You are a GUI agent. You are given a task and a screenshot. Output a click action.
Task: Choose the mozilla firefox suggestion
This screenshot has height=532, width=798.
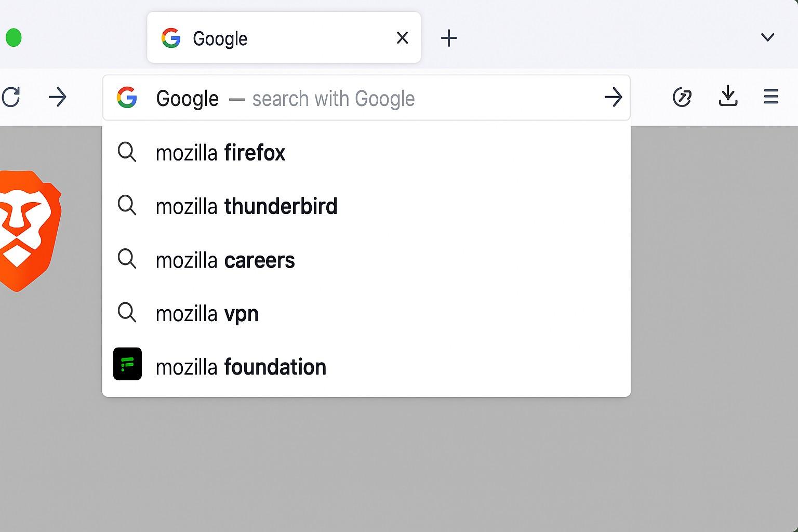[x=220, y=153]
